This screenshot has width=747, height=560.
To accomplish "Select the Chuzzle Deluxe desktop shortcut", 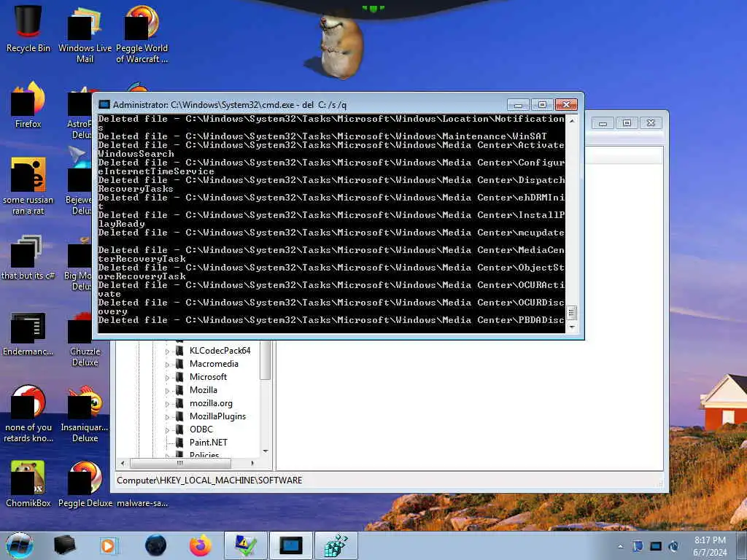I will [85, 339].
